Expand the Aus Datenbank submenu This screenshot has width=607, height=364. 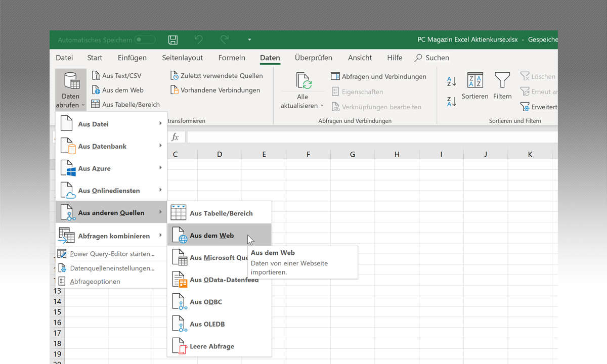[111, 146]
